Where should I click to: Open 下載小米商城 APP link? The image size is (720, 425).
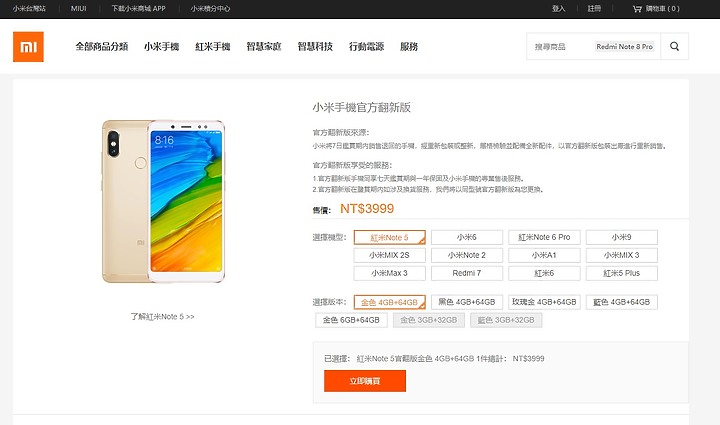pos(139,9)
